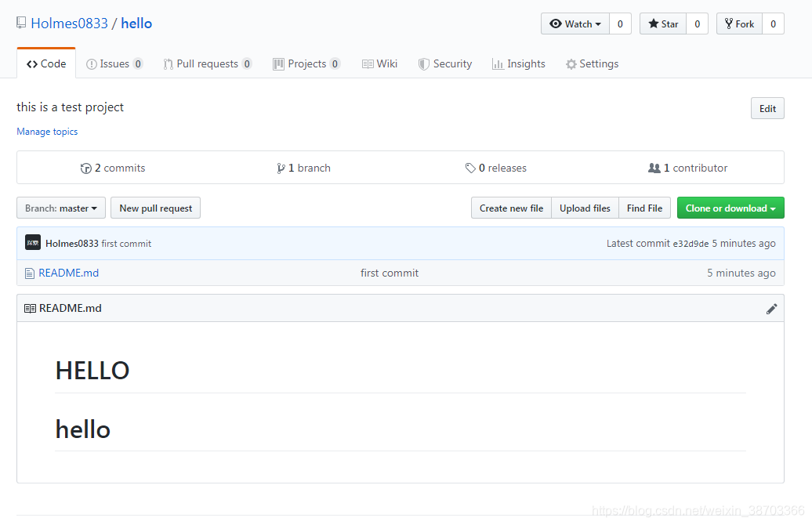This screenshot has width=812, height=525.
Task: Click the Pull requests count badge
Action: click(247, 63)
